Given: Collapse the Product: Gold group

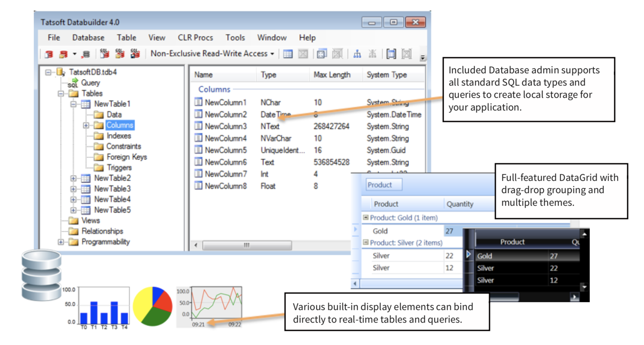Looking at the screenshot, I should point(366,218).
